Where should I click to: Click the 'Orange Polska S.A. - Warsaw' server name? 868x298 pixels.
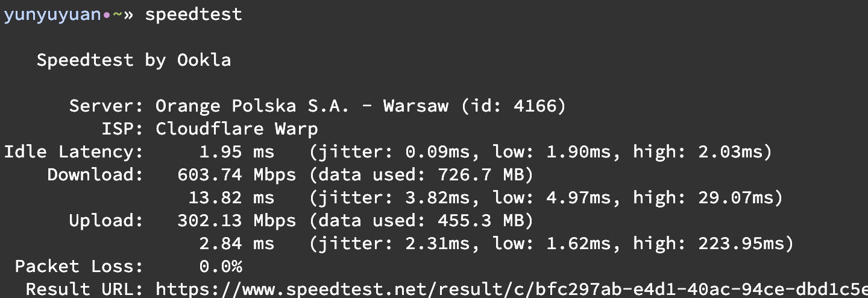click(301, 106)
